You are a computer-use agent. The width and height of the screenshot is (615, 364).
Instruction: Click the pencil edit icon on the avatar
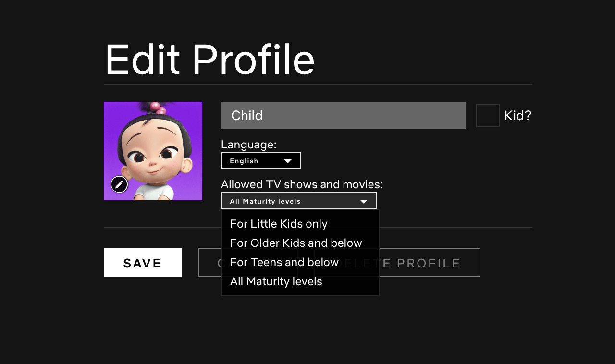119,184
